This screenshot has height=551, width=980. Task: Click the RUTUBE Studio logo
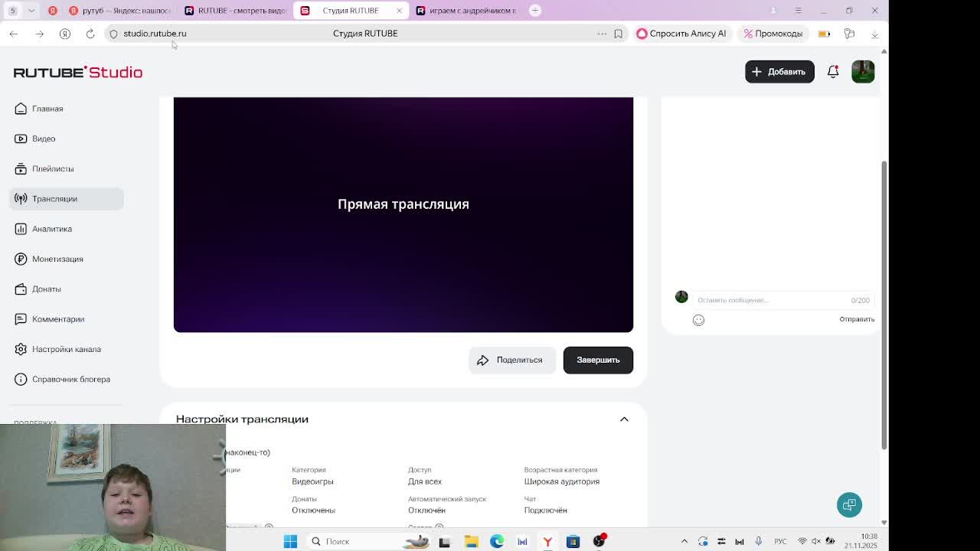78,72
